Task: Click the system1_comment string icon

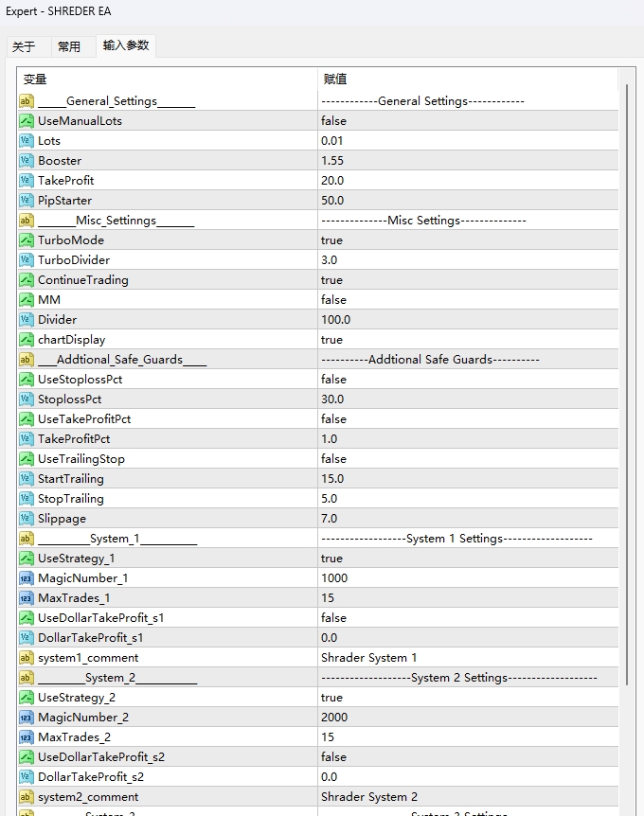Action: (27, 658)
